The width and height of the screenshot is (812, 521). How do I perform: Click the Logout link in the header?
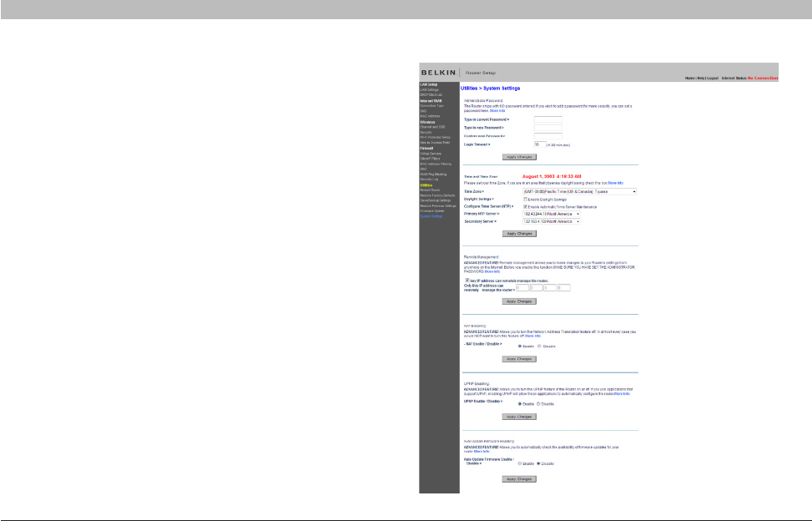coord(711,78)
